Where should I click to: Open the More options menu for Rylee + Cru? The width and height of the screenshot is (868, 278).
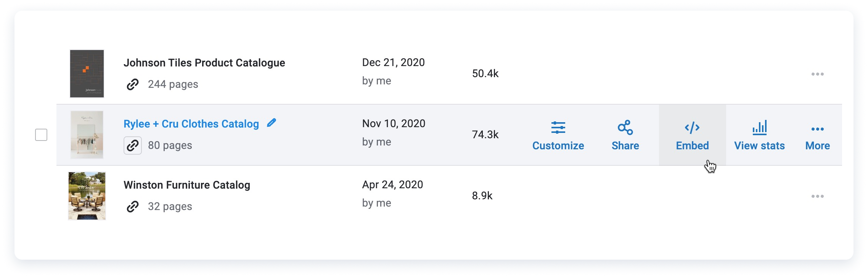click(817, 129)
